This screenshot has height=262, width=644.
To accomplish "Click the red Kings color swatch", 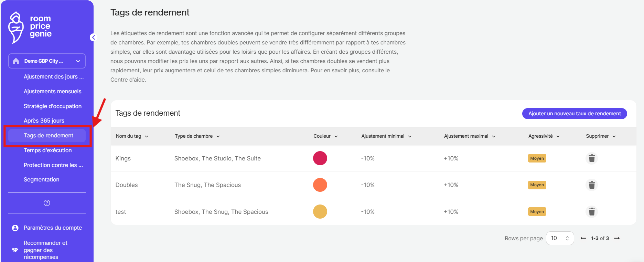I will point(320,158).
